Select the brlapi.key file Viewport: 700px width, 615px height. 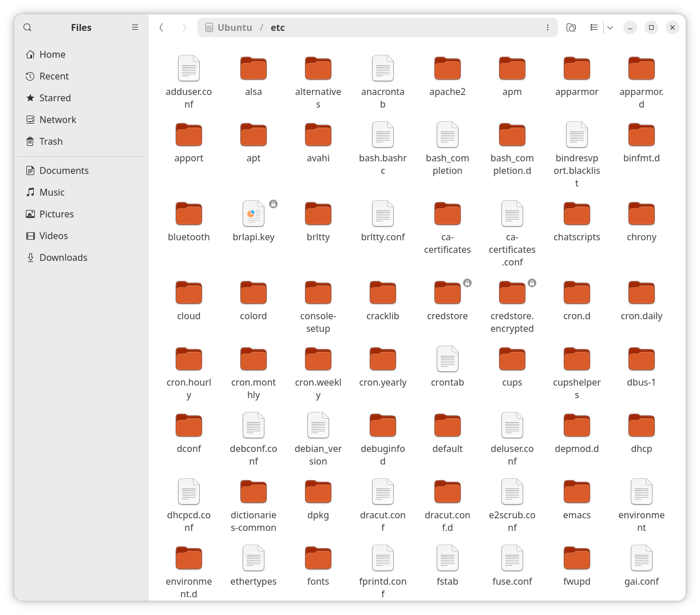254,215
